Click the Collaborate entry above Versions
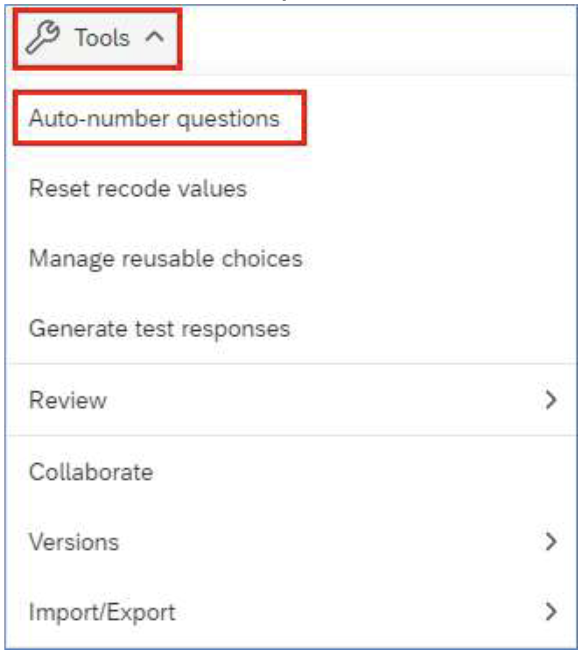The image size is (582, 652). 91,472
